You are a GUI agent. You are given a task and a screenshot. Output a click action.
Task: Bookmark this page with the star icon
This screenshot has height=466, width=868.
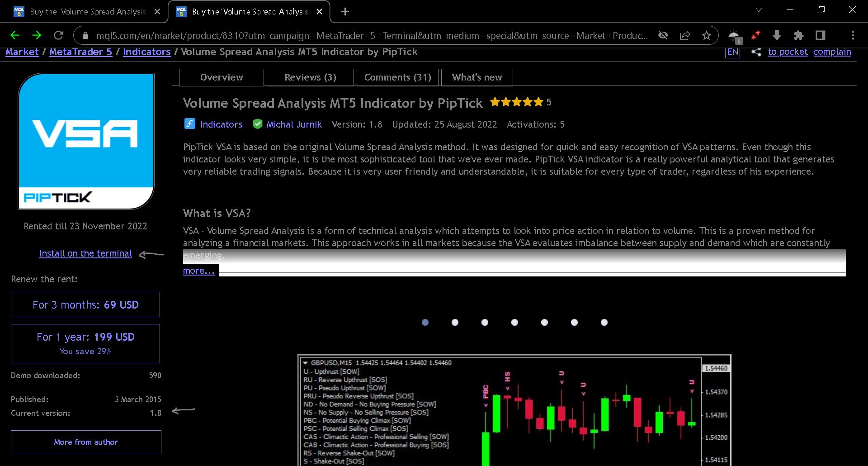pyautogui.click(x=707, y=35)
